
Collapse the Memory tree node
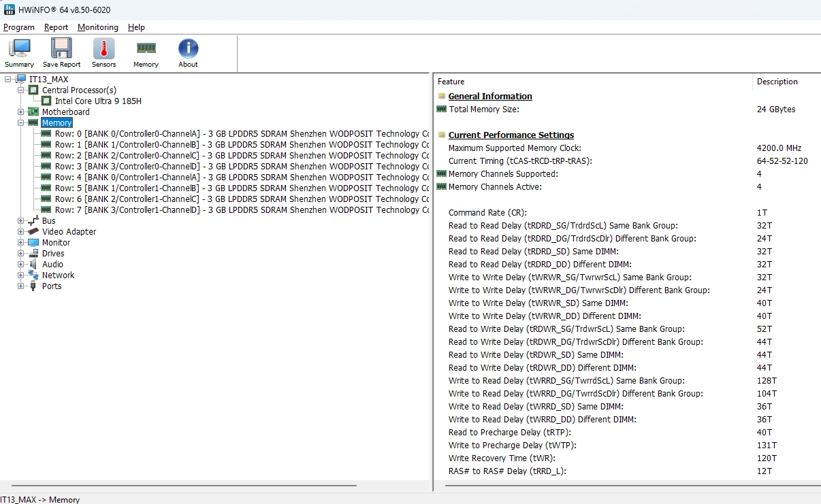pyautogui.click(x=20, y=122)
